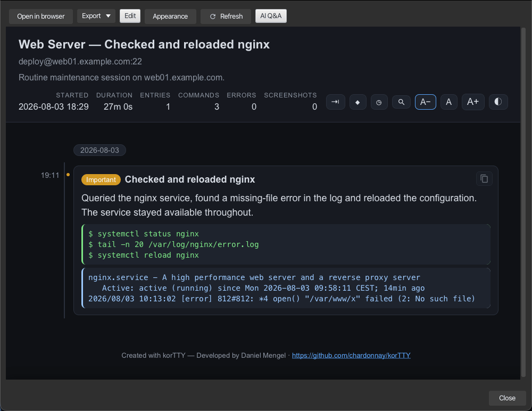Click the error log line with 'No such file'
Image resolution: width=532 pixels, height=411 pixels.
coord(281,299)
